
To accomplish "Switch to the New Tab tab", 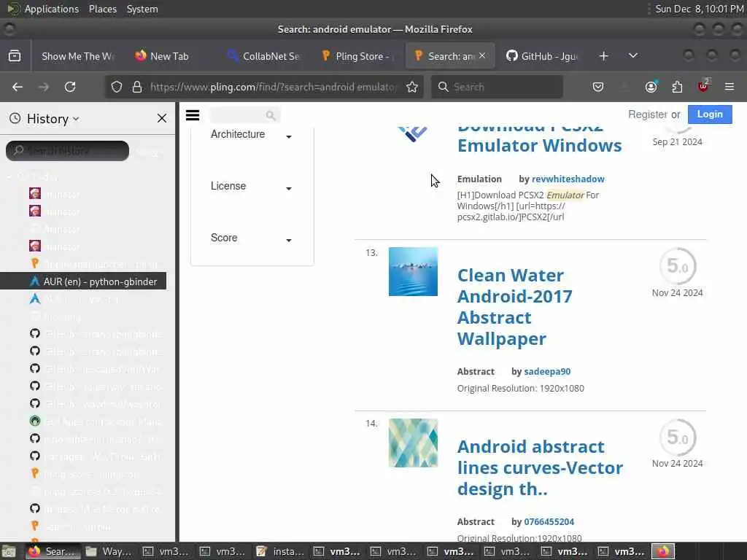I will 169,56.
